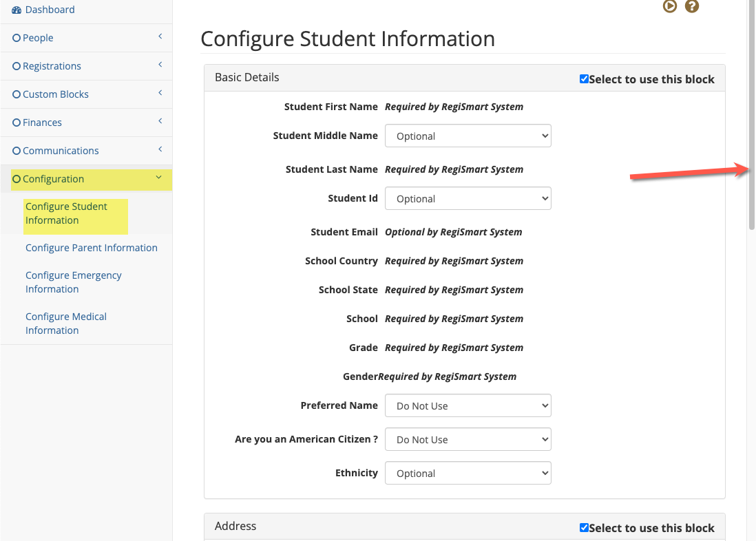
Task: Collapse the Configuration menu section
Action: click(x=160, y=179)
